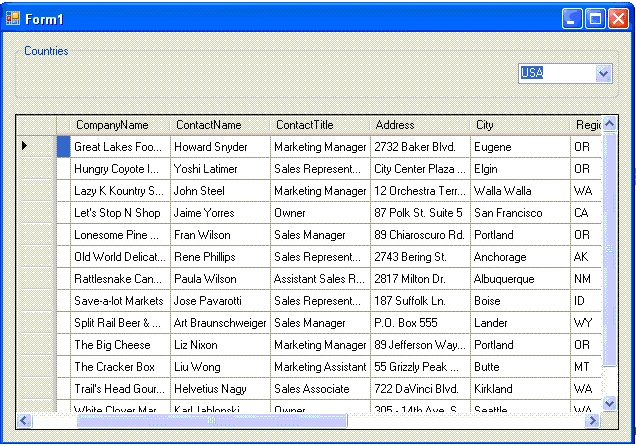
Task: Select the Kirkland city cell
Action: pyautogui.click(x=520, y=389)
